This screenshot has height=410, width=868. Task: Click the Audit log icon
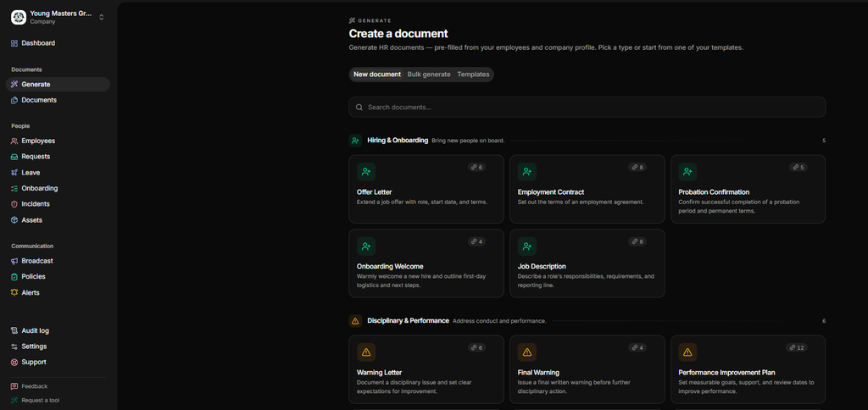[14, 331]
